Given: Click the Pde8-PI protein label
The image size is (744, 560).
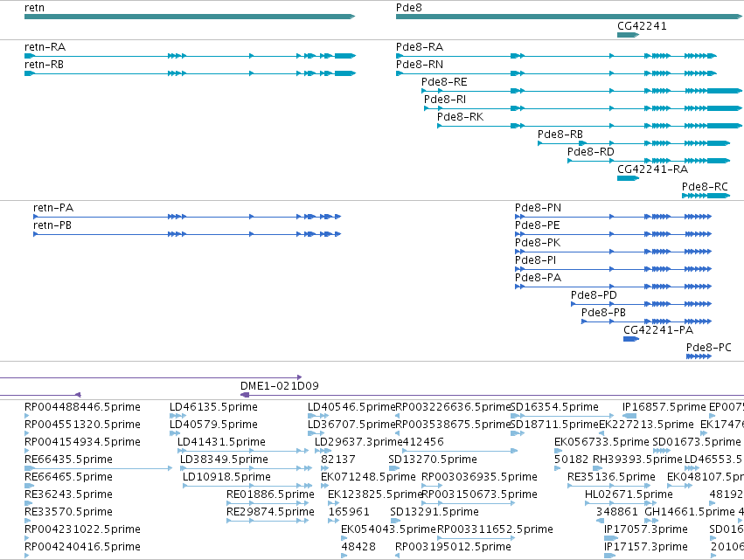Looking at the screenshot, I should 535,260.
